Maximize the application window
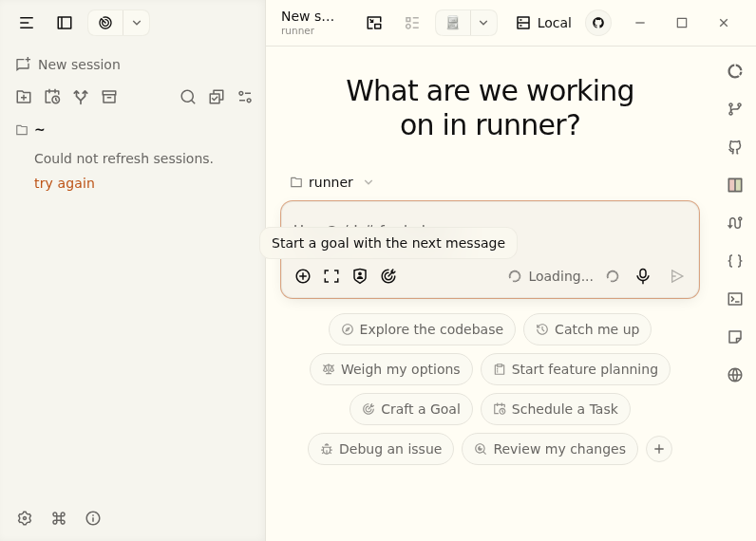The width and height of the screenshot is (756, 541). tap(682, 23)
